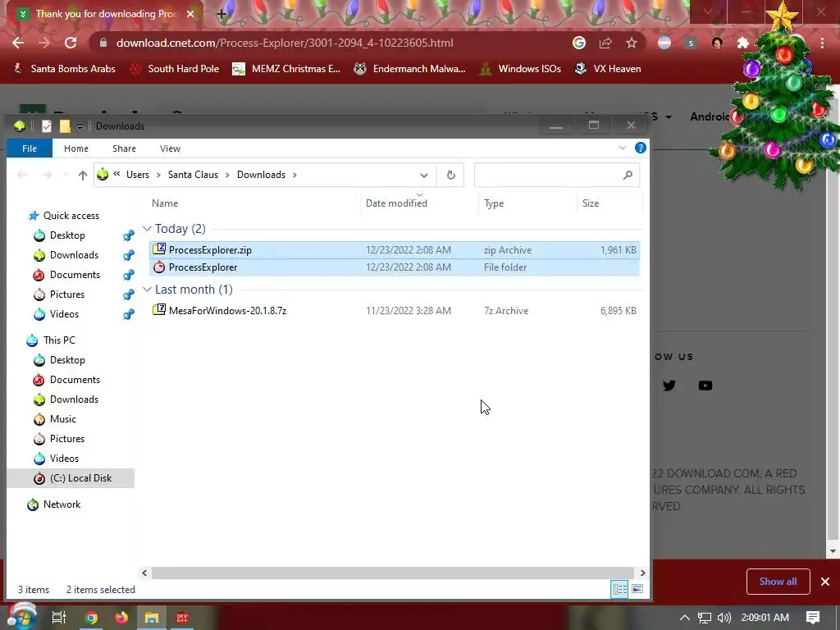Bookmark this page with the star icon
The width and height of the screenshot is (840, 630).
pyautogui.click(x=632, y=43)
